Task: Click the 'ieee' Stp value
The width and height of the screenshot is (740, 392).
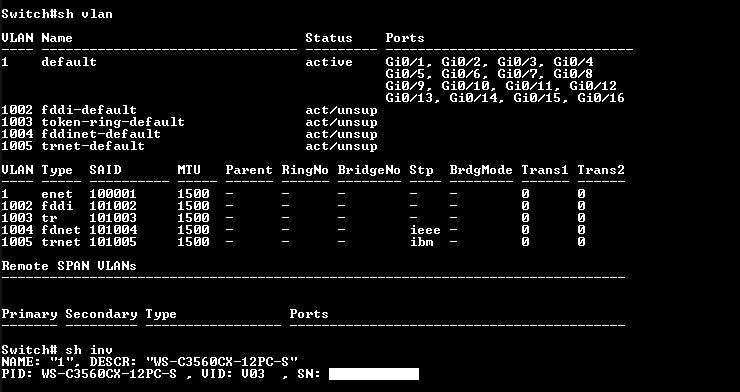Action: (x=425, y=230)
